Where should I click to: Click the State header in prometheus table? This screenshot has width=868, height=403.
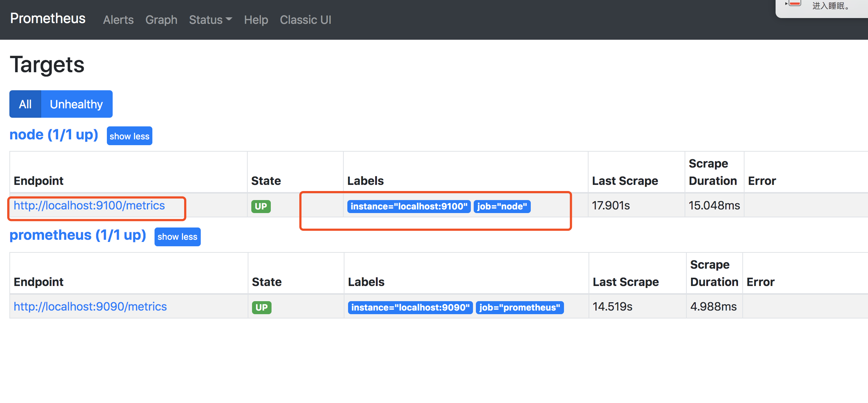tap(267, 282)
